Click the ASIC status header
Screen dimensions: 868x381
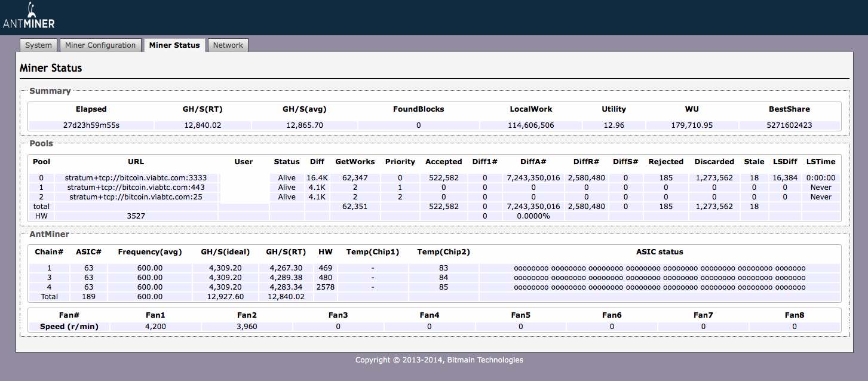click(659, 252)
